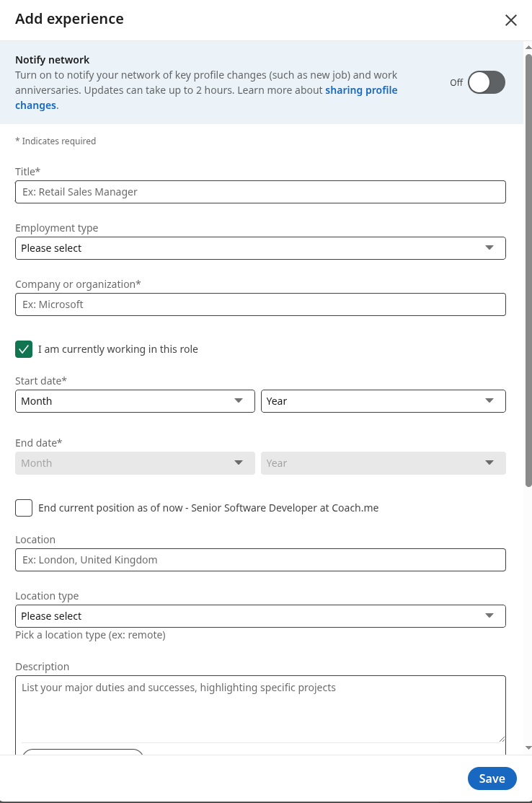The width and height of the screenshot is (532, 803).
Task: Open the sharing profile changes link
Action: click(360, 91)
